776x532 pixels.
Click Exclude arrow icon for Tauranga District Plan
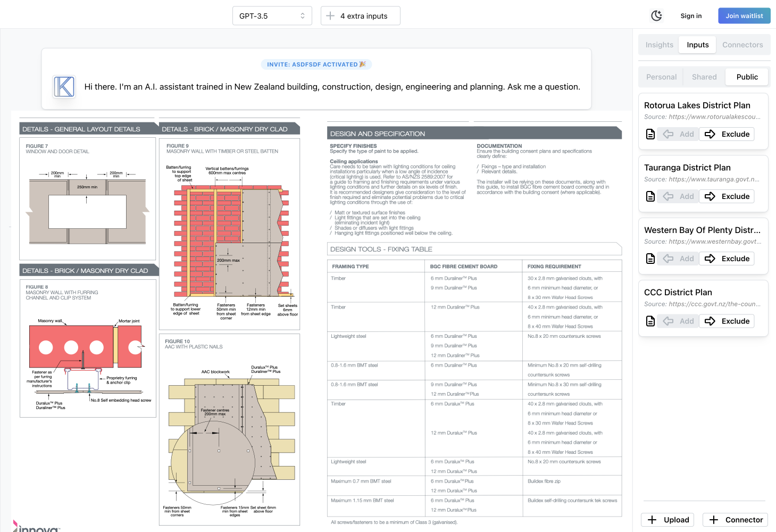click(x=710, y=196)
